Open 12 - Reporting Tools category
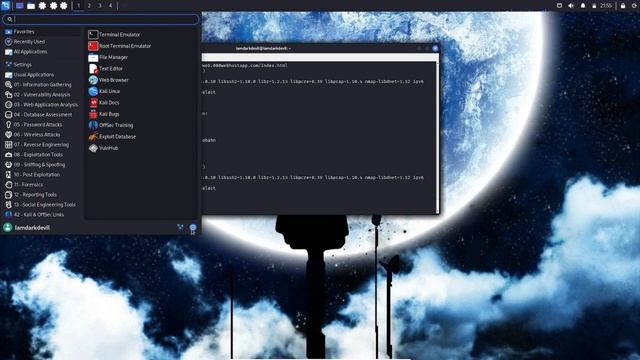This screenshot has width=640, height=360. coord(42,195)
